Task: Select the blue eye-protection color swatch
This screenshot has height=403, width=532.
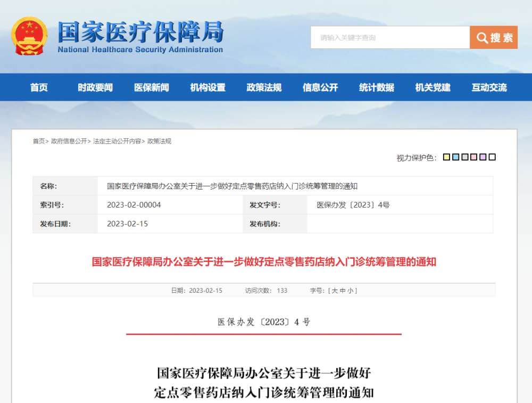Action: pos(456,157)
